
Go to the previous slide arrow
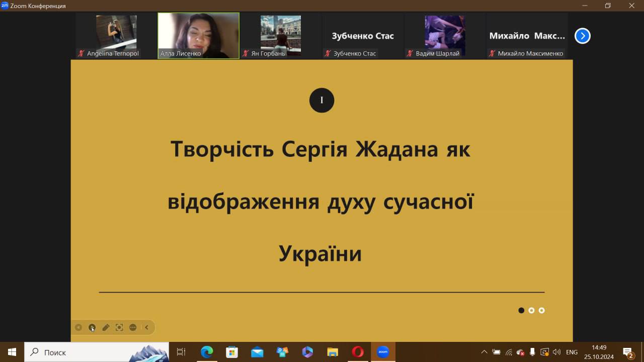click(x=78, y=327)
